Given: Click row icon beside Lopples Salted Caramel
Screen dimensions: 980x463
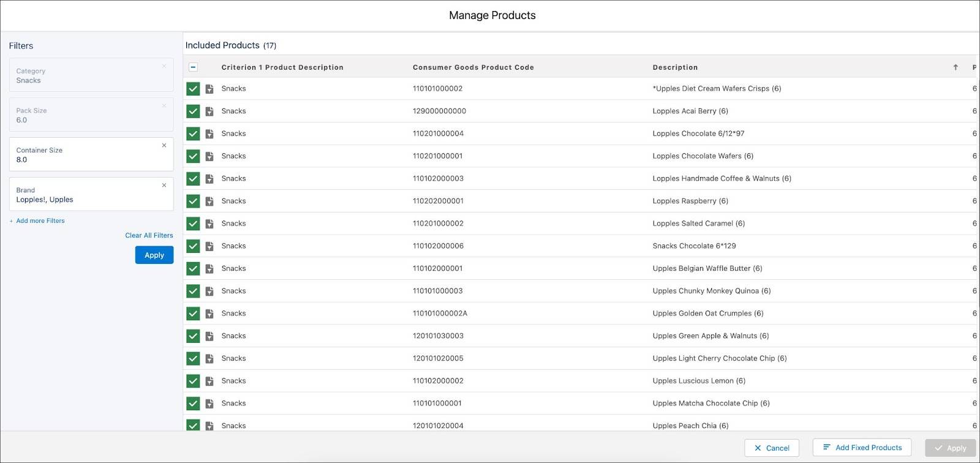Looking at the screenshot, I should (x=209, y=224).
